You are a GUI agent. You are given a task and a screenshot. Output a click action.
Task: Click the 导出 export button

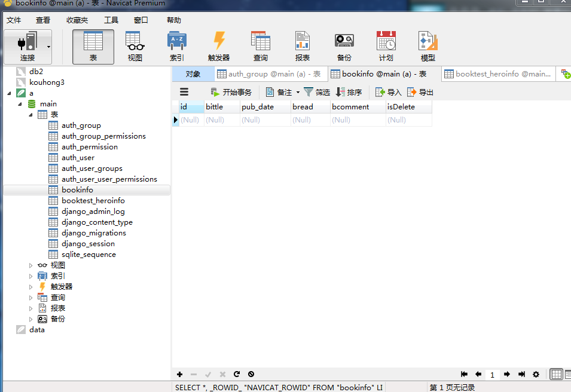420,92
